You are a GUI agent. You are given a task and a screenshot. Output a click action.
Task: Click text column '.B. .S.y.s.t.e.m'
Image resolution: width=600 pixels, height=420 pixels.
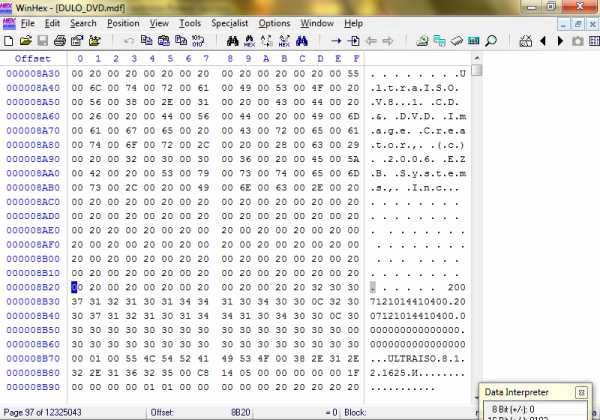tap(418, 174)
